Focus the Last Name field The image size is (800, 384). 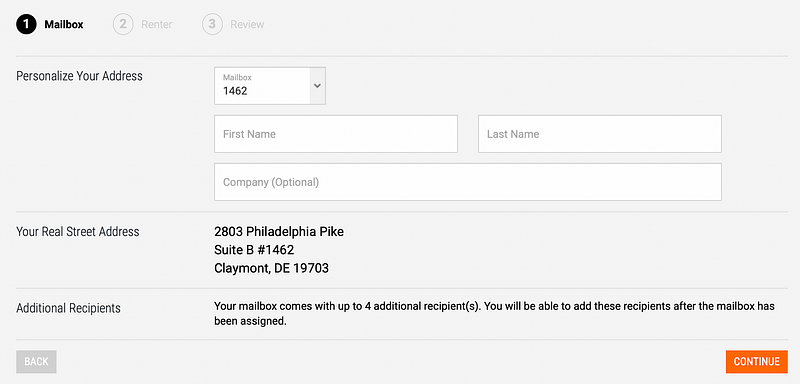(599, 134)
